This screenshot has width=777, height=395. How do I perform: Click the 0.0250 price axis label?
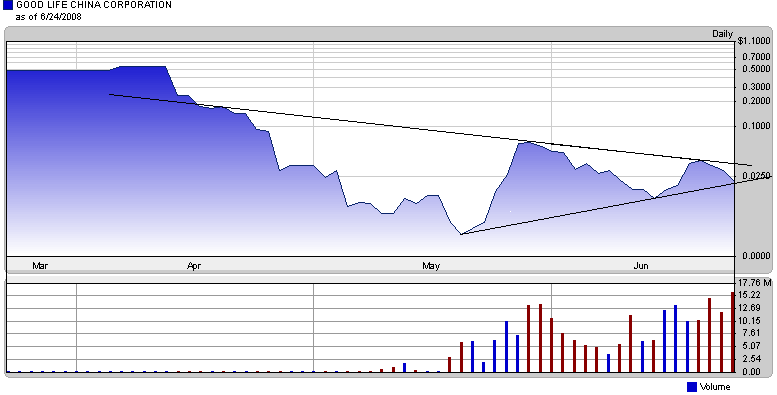pos(757,175)
